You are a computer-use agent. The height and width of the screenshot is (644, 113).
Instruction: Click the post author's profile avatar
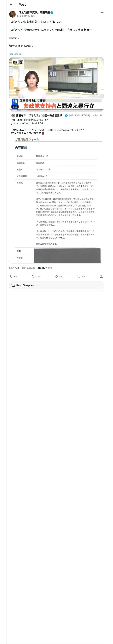pyautogui.click(x=13, y=14)
